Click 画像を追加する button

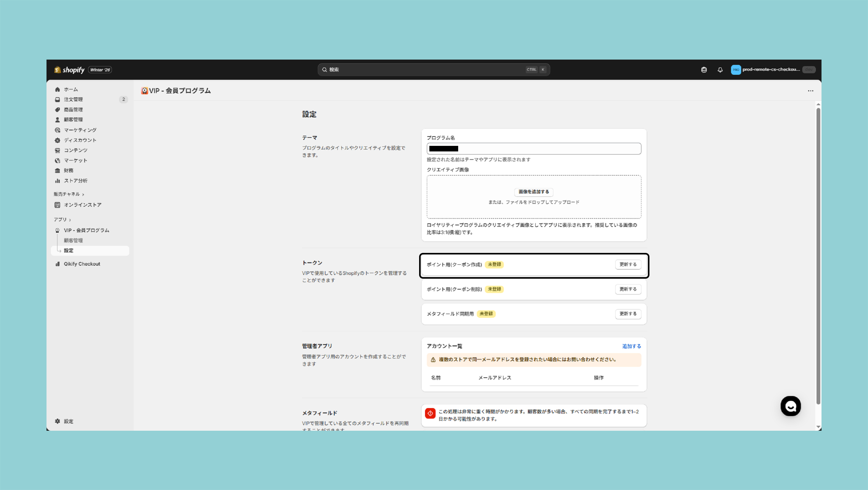[534, 192]
